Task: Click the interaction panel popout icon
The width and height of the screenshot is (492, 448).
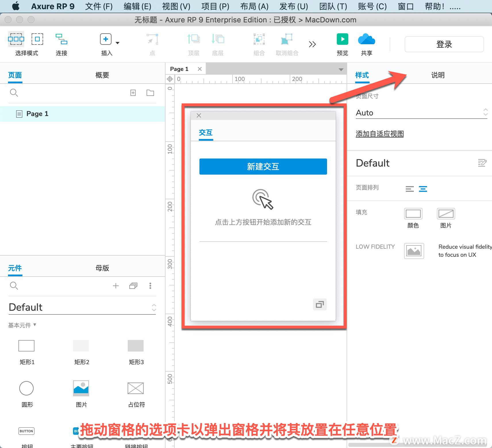Action: click(320, 304)
